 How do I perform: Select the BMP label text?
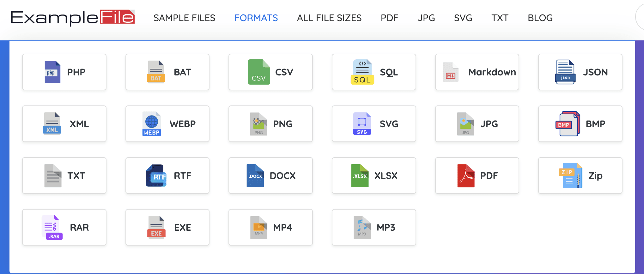click(596, 124)
